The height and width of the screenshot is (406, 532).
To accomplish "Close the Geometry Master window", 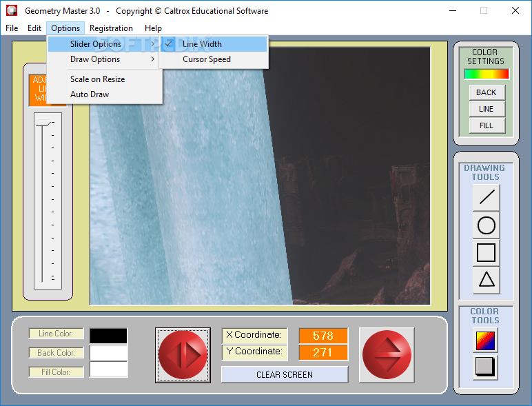I will [x=515, y=10].
